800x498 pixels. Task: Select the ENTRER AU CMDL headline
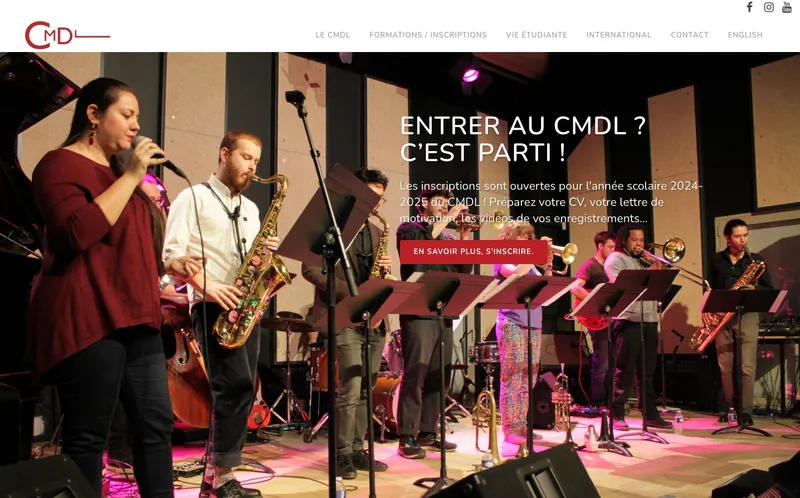[523, 139]
